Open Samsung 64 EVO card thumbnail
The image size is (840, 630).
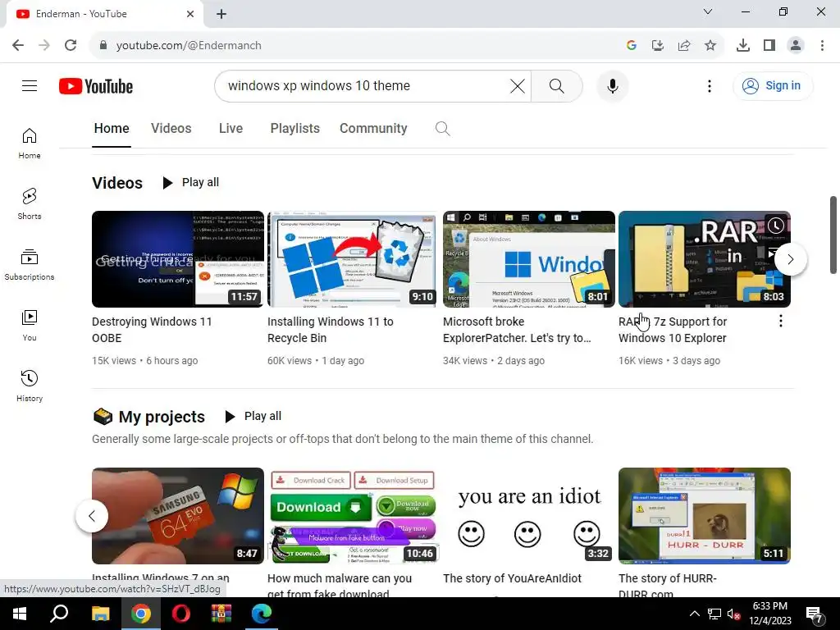pos(178,516)
